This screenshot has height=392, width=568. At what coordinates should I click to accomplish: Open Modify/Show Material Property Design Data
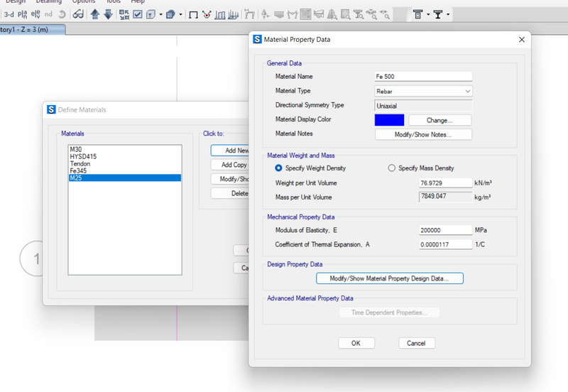389,278
